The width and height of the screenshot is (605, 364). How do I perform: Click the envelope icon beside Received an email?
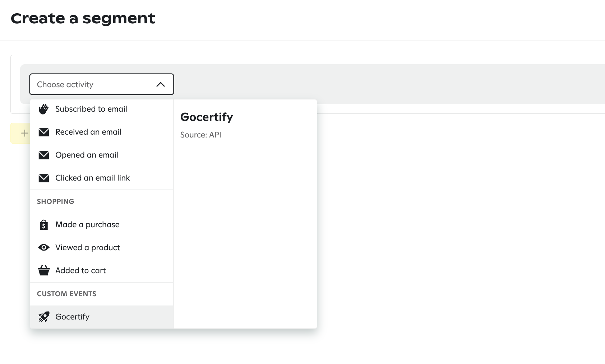[44, 132]
